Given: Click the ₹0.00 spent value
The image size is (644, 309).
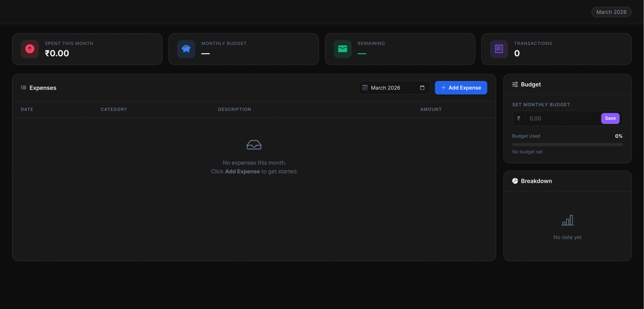Looking at the screenshot, I should 57,54.
